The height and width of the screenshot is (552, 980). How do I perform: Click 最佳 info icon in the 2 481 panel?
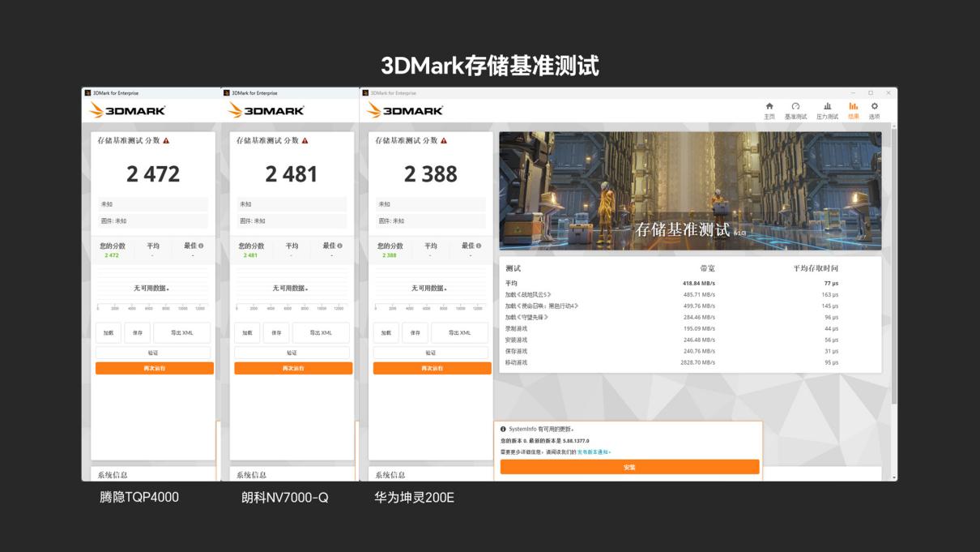coord(339,246)
